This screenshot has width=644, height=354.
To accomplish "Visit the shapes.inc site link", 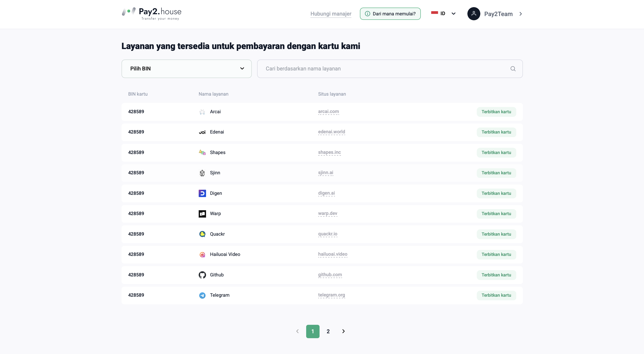I will [329, 152].
